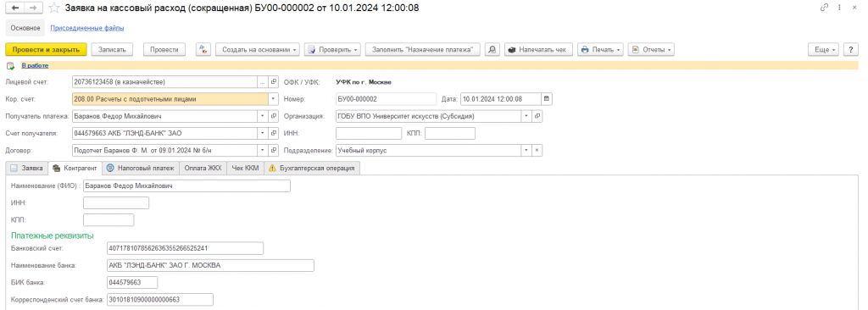
Task: Click the 'Записать' button
Action: coord(113,49)
